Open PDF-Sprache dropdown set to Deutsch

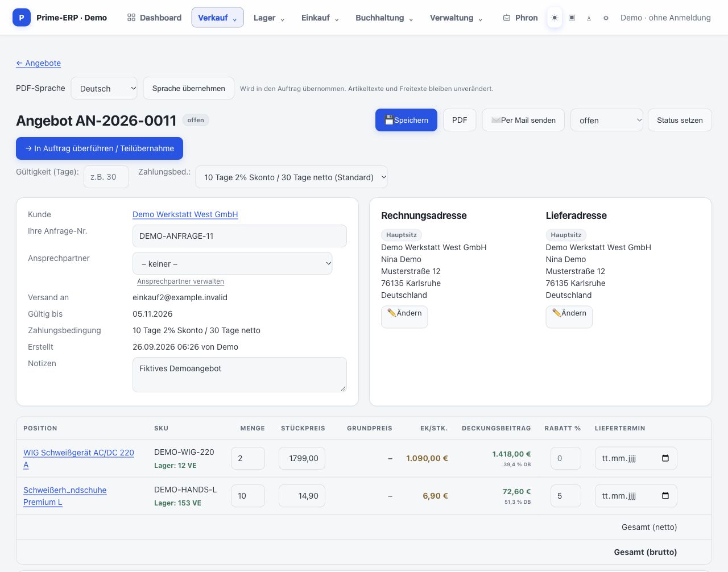tap(104, 88)
